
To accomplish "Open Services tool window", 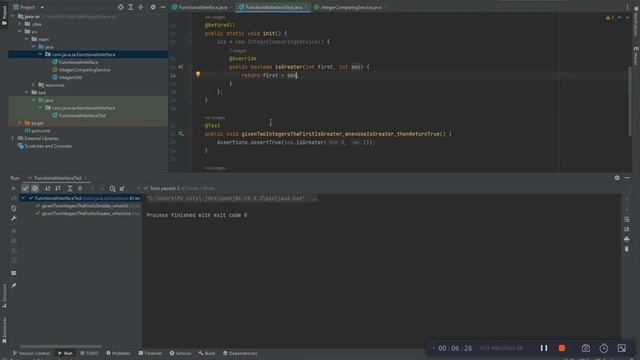I will (x=180, y=353).
